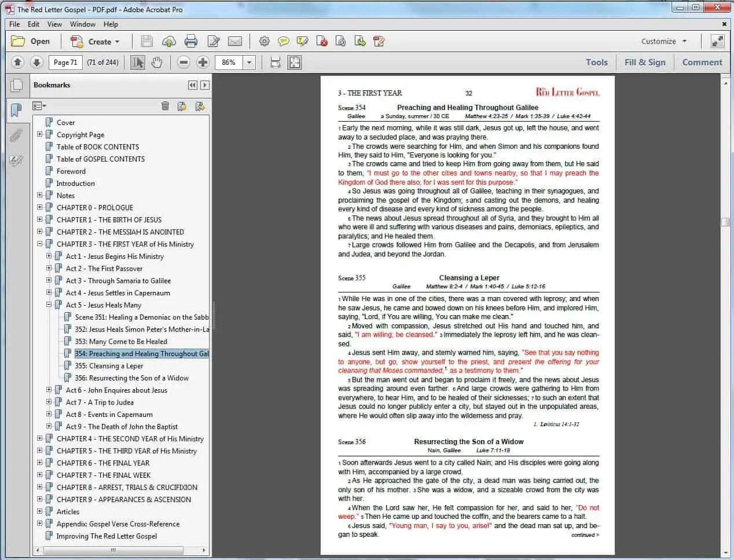This screenshot has height=560, width=734.
Task: Select the Add sticky note icon
Action: pyautogui.click(x=284, y=41)
